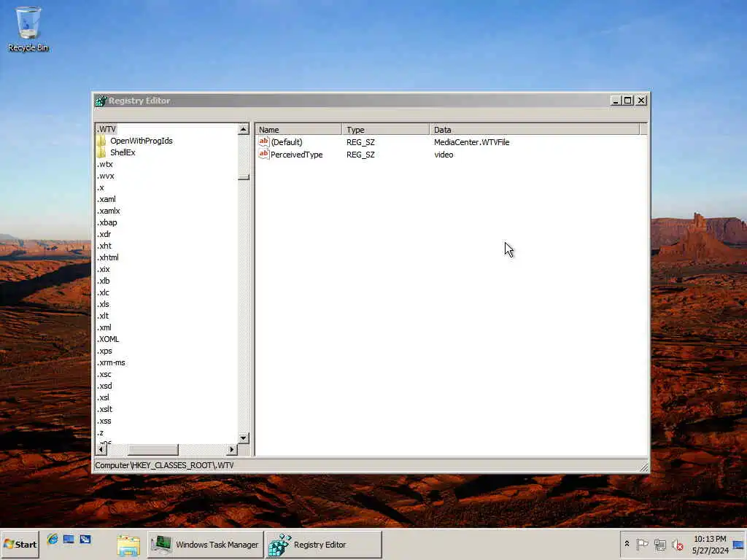The height and width of the screenshot is (560, 747).
Task: Select the .xaml key
Action: 107,199
